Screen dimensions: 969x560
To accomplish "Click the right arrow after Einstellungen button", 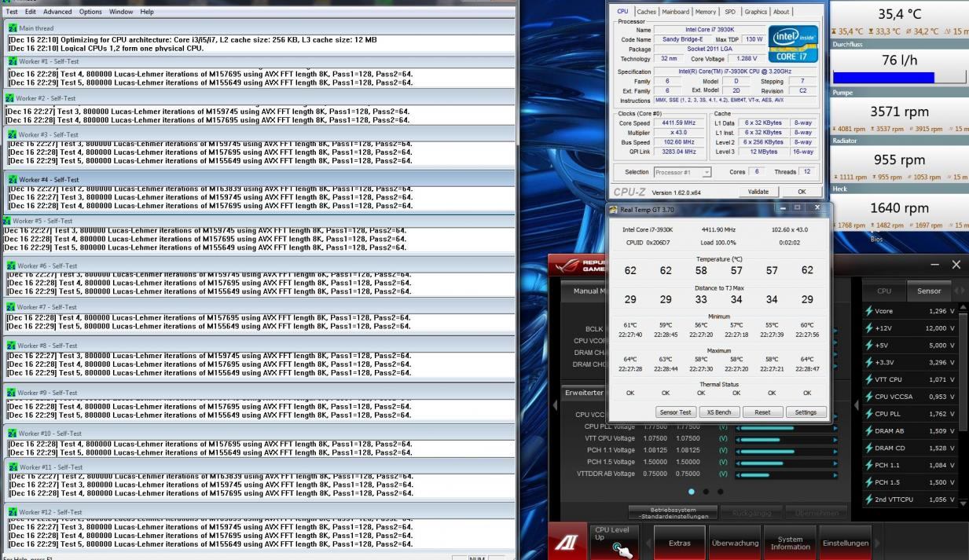I will pyautogui.click(x=878, y=543).
